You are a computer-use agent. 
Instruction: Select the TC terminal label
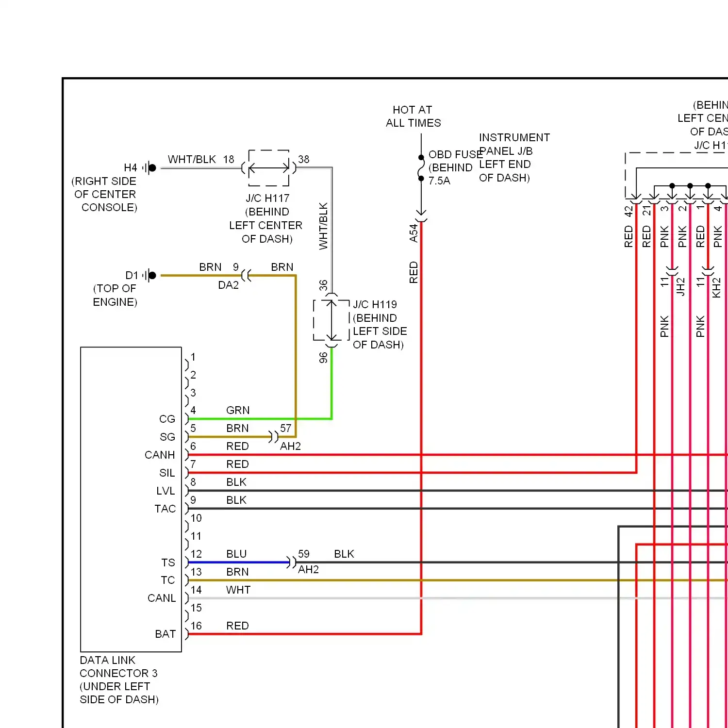click(x=168, y=580)
